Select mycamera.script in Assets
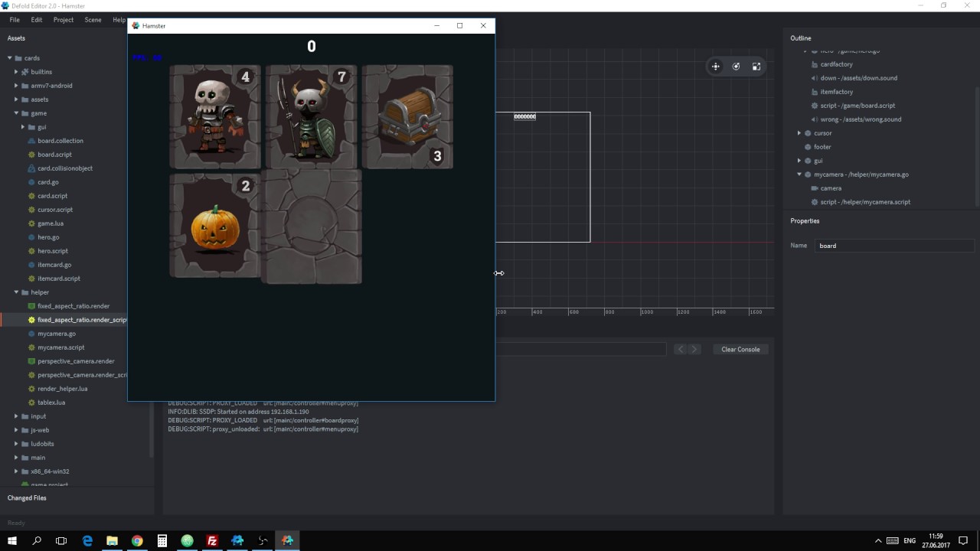This screenshot has width=980, height=551. [61, 347]
